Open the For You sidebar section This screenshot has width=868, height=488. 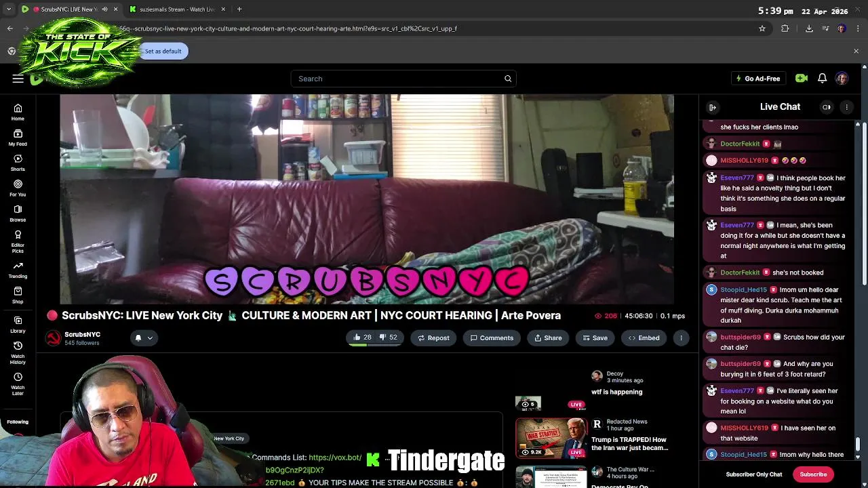pyautogui.click(x=18, y=188)
